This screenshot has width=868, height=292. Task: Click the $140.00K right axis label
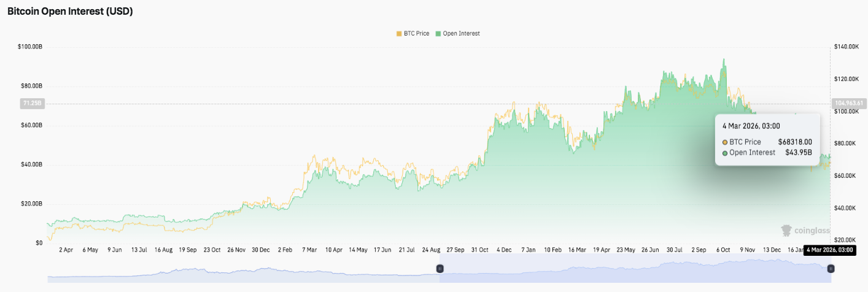tap(847, 47)
